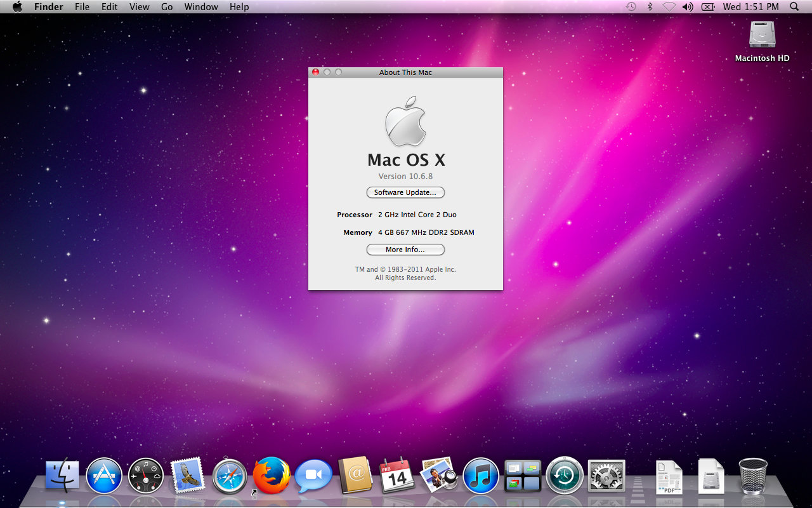The width and height of the screenshot is (812, 508).
Task: Open iChat from the Dock
Action: (313, 476)
